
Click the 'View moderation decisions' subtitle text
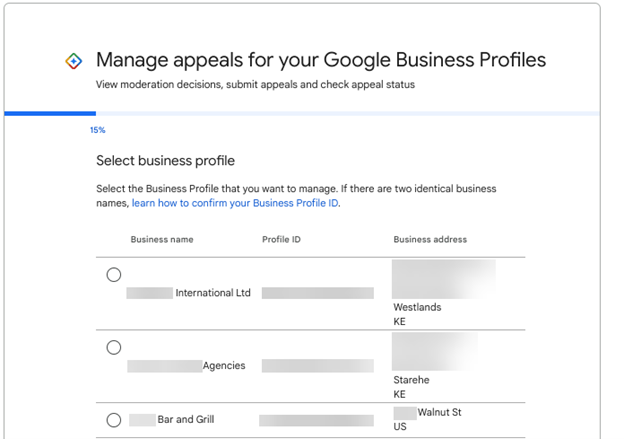(255, 85)
